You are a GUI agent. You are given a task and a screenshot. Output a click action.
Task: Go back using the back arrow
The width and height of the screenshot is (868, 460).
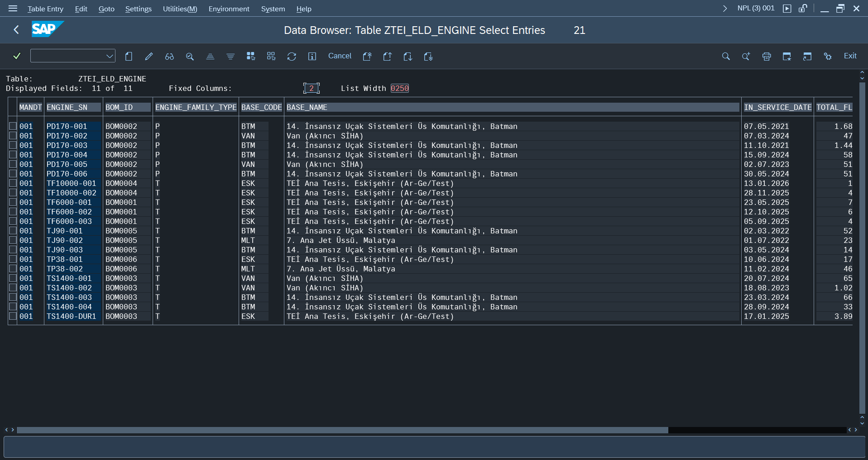[16, 30]
